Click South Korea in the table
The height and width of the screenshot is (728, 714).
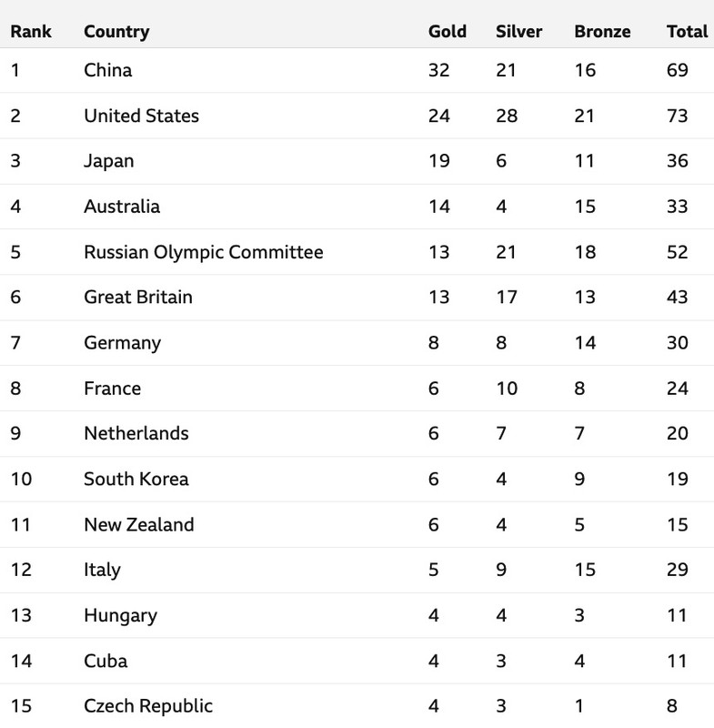pos(136,479)
